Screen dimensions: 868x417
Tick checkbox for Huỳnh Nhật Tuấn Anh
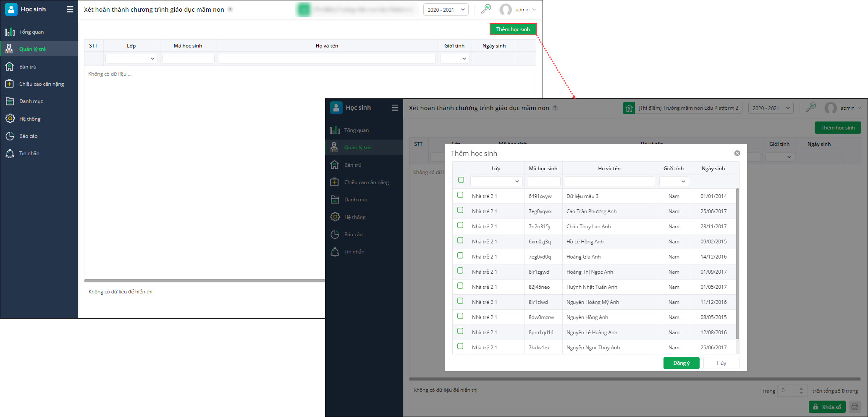(x=460, y=286)
